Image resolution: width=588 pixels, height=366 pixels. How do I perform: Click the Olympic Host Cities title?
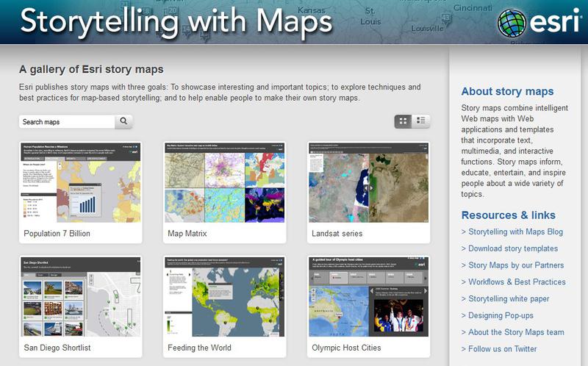pyautogui.click(x=346, y=348)
